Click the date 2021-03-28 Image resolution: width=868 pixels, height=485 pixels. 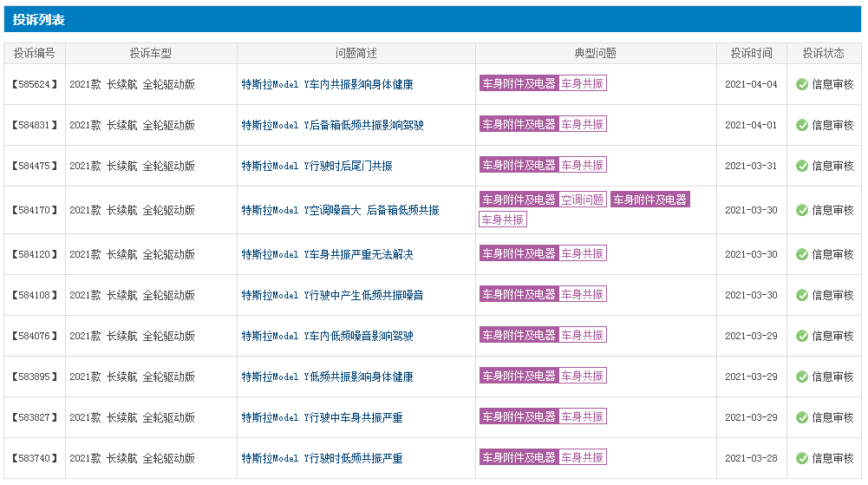(x=751, y=458)
